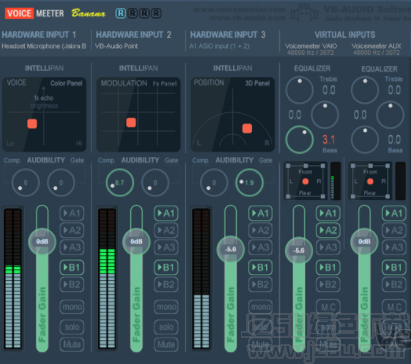411x364 pixels.
Task: Toggle A2 bus on Voicemeeter AUX
Action: tap(394, 230)
